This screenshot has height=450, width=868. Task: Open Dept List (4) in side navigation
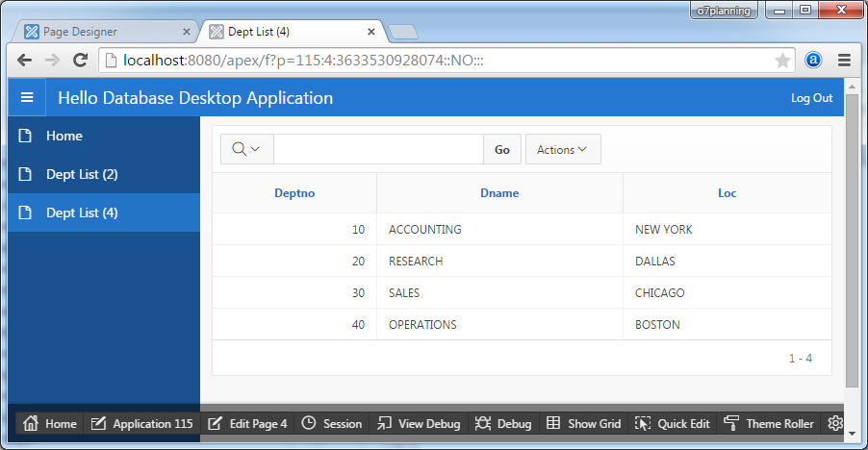tap(104, 212)
